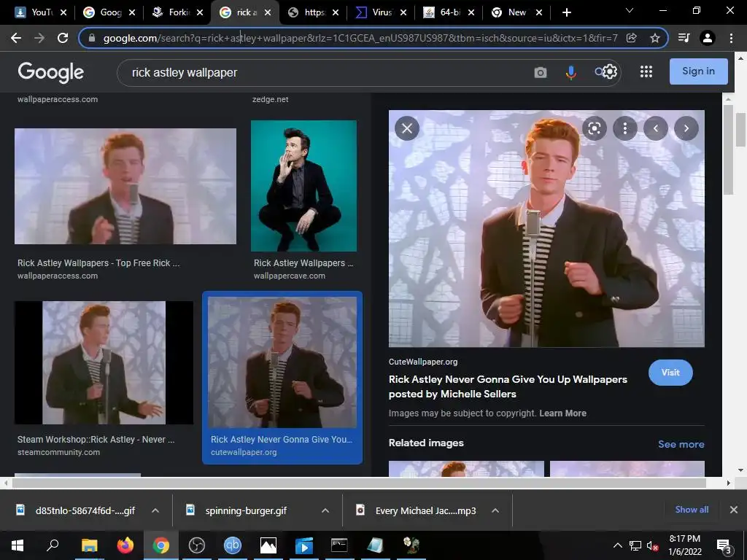Viewport: 747px width, 560px height.
Task: Close the image preview panel
Action: tap(407, 128)
